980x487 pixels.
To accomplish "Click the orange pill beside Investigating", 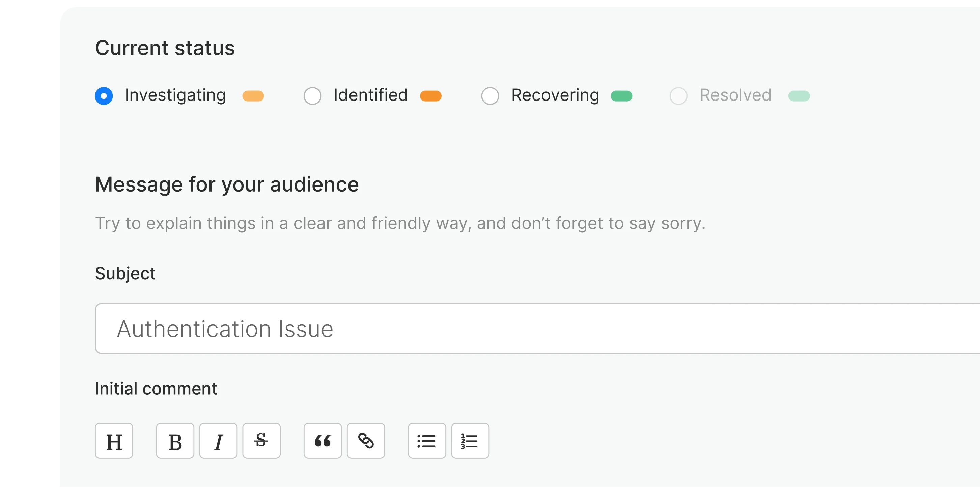I will tap(253, 96).
